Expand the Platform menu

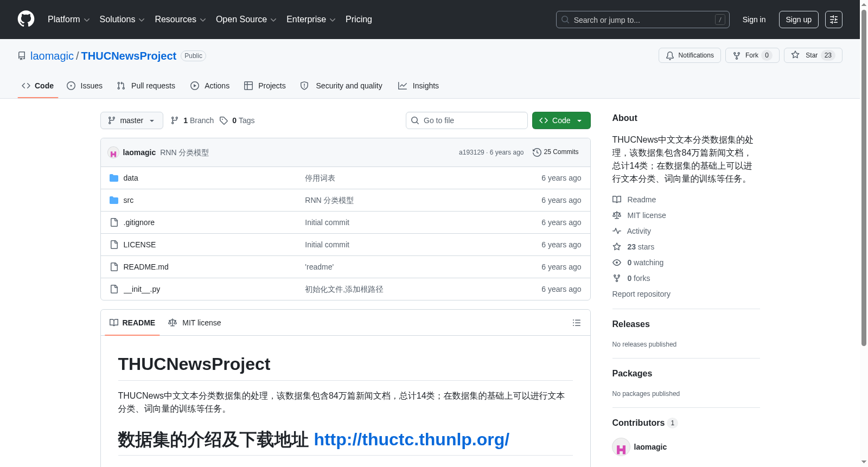[68, 20]
